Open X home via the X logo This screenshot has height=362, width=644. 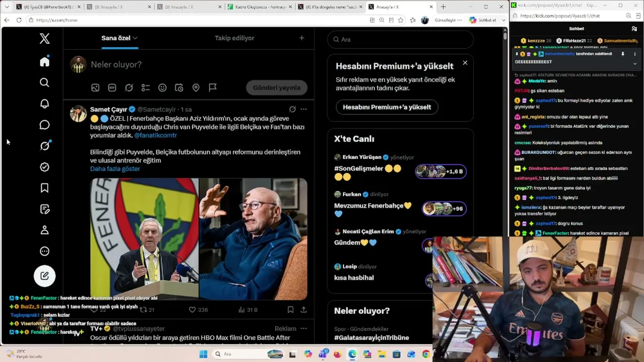tap(45, 38)
